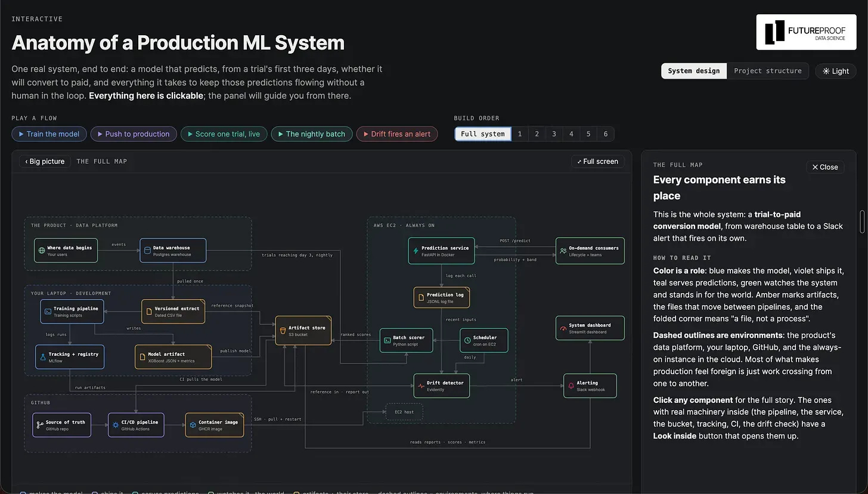Switch to Light theme
The height and width of the screenshot is (494, 868).
coord(835,71)
